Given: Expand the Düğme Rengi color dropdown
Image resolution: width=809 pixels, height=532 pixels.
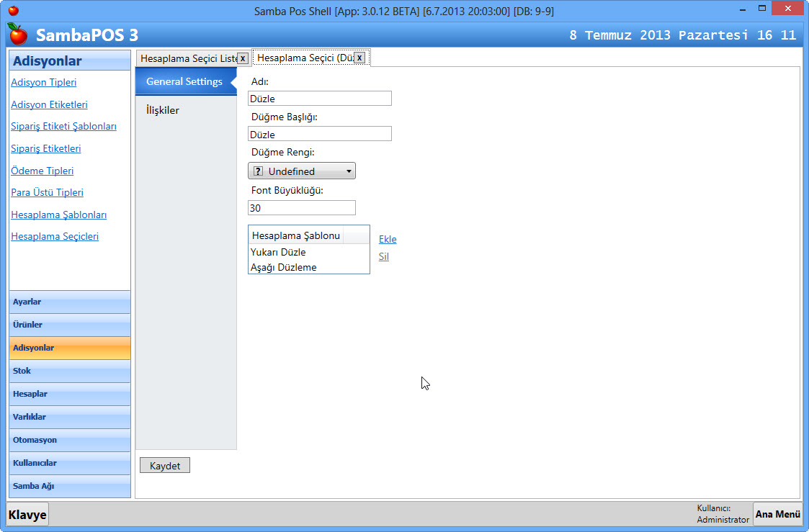Looking at the screenshot, I should tap(302, 171).
